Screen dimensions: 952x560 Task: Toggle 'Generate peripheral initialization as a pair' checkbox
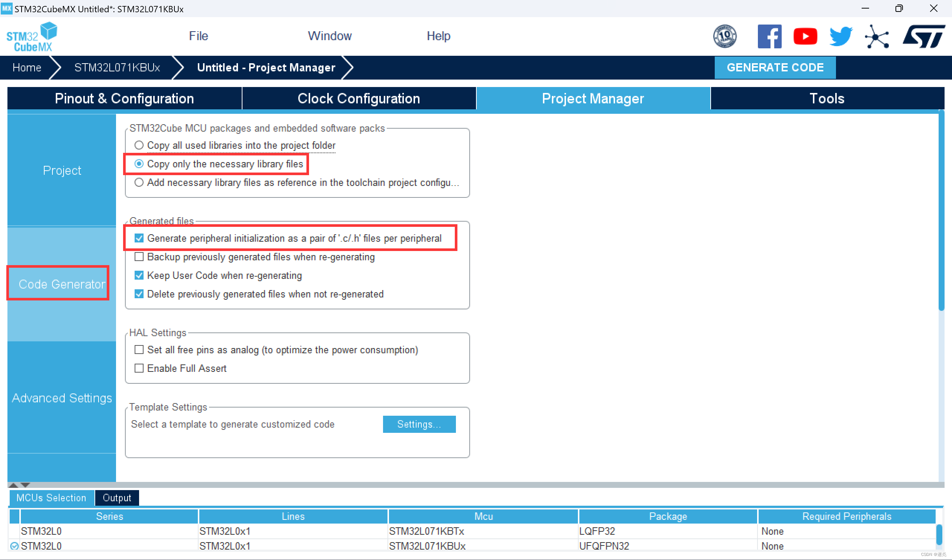[x=139, y=238]
